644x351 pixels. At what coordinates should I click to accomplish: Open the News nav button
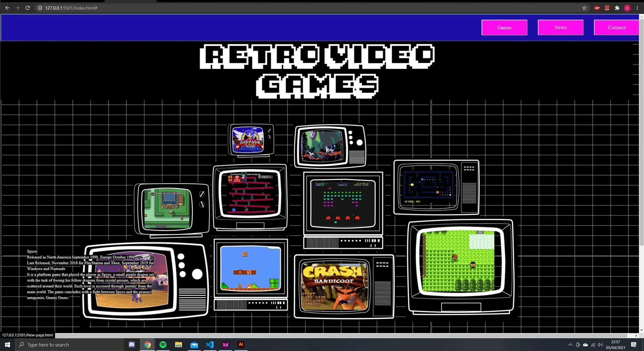[560, 27]
